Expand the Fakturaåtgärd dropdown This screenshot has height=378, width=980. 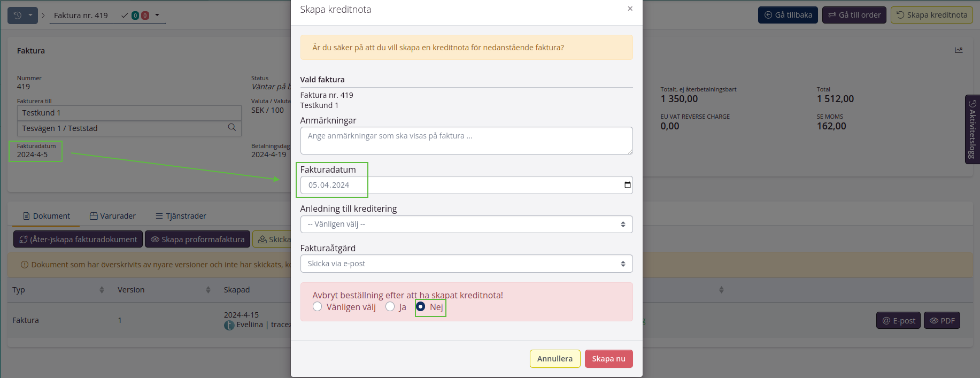point(466,264)
